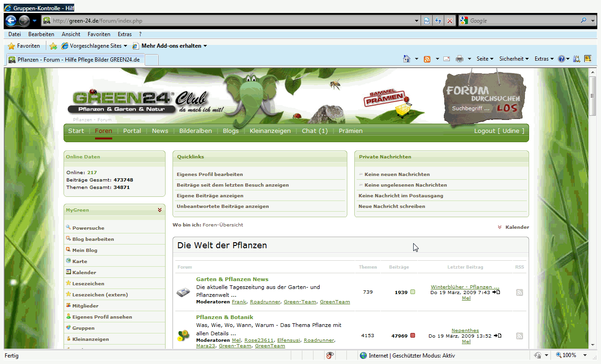The width and height of the screenshot is (601, 364).
Task: Switch to the Bilderalben navigation tab
Action: coord(195,131)
